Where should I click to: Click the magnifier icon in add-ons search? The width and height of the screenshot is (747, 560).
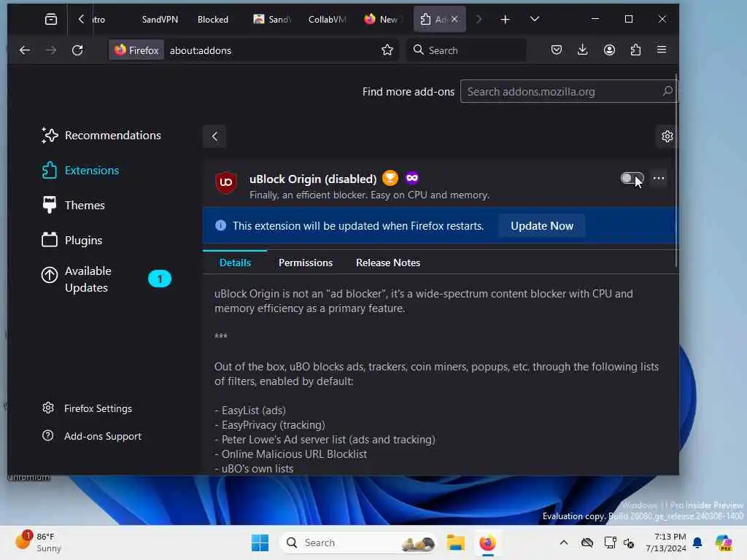point(667,91)
